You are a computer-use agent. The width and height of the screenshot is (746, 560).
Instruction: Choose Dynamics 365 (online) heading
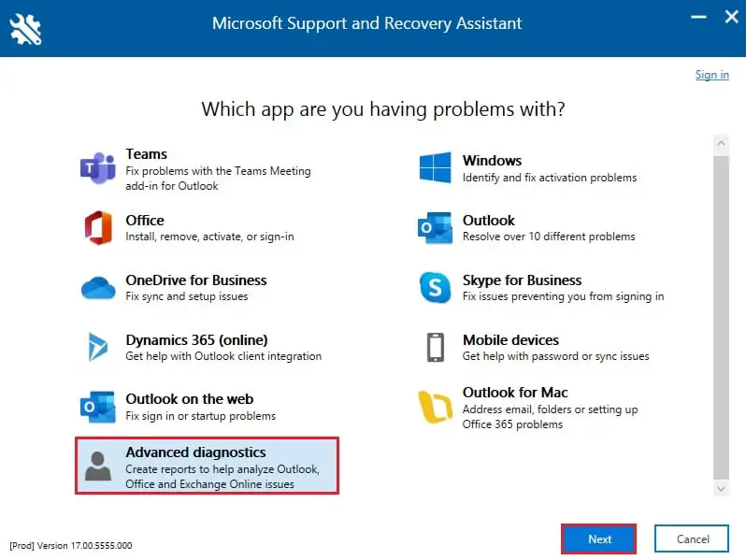196,340
